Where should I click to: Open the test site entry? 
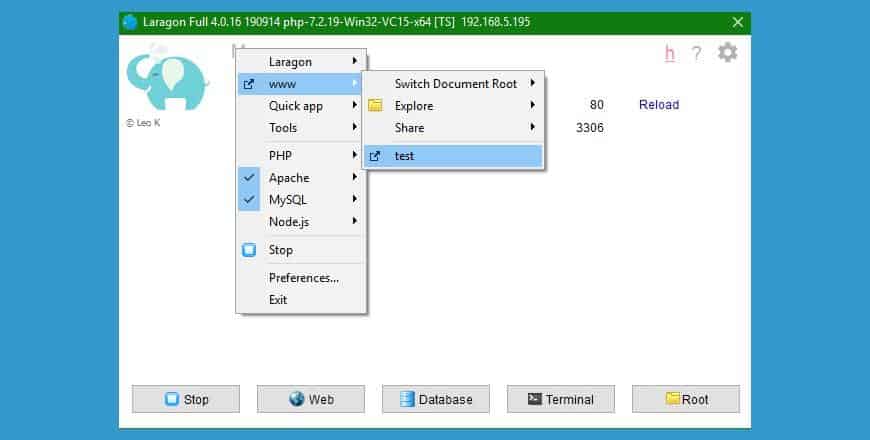(453, 156)
